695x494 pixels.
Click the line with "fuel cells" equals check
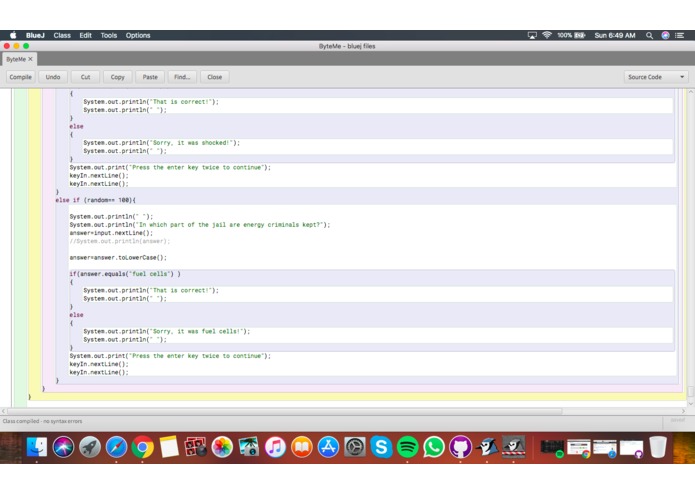point(125,274)
